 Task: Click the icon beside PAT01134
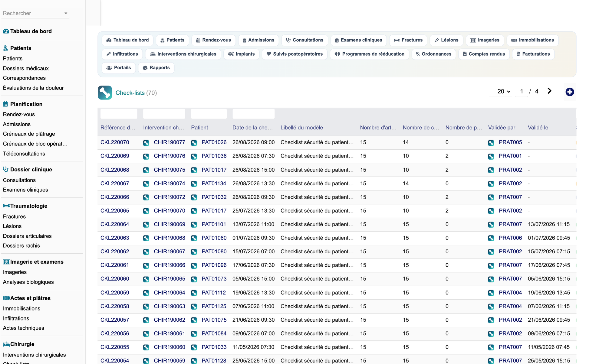[x=194, y=184]
